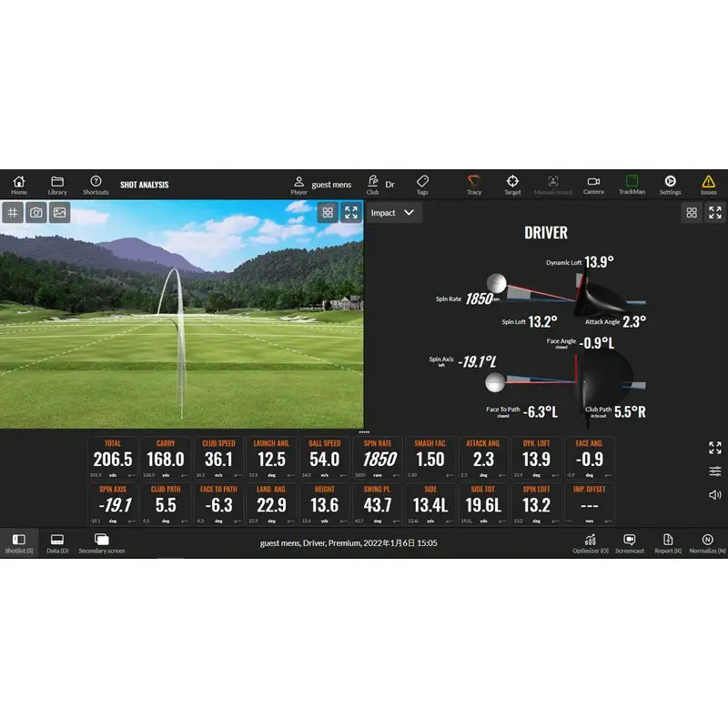The image size is (728, 728).
Task: Switch to the Data panel
Action: [x=57, y=543]
